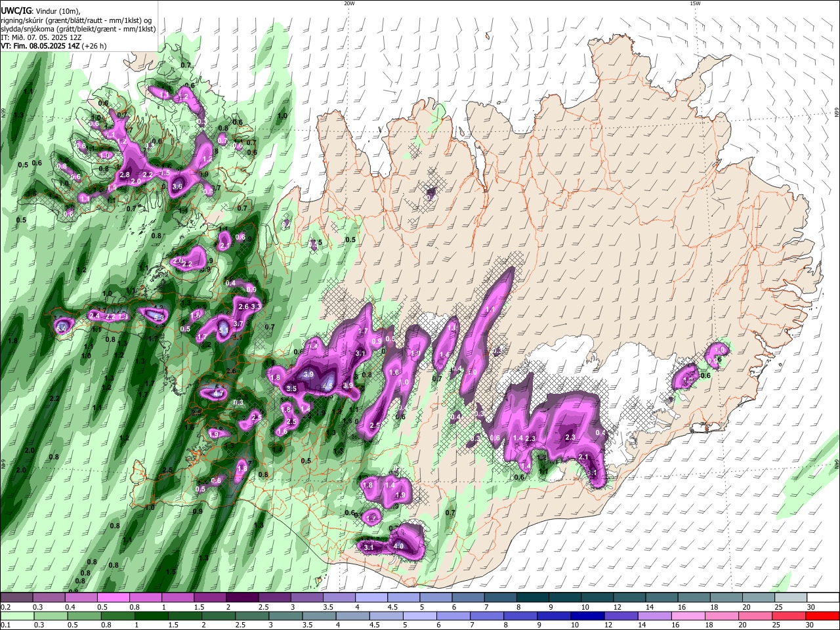Click the "2.8" precipitation value in the Westfjords
This screenshot has height=630, width=840.
pyautogui.click(x=125, y=175)
